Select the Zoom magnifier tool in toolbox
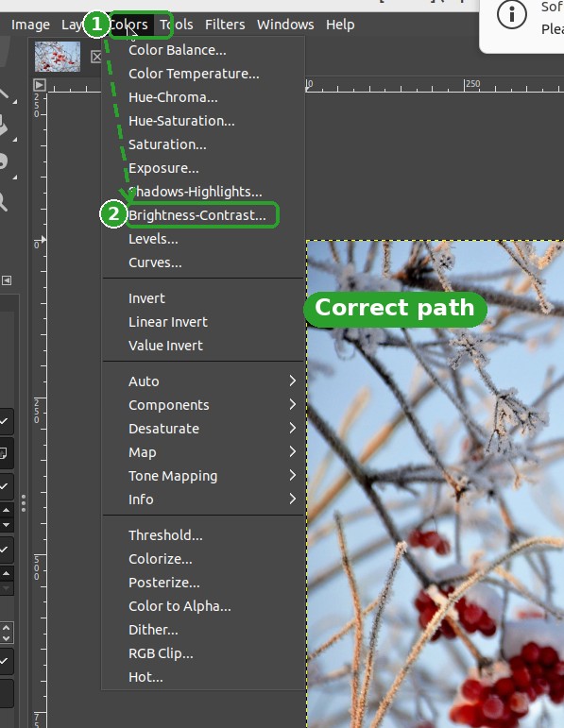Screen dimensions: 564x728 pyautogui.click(x=3, y=202)
